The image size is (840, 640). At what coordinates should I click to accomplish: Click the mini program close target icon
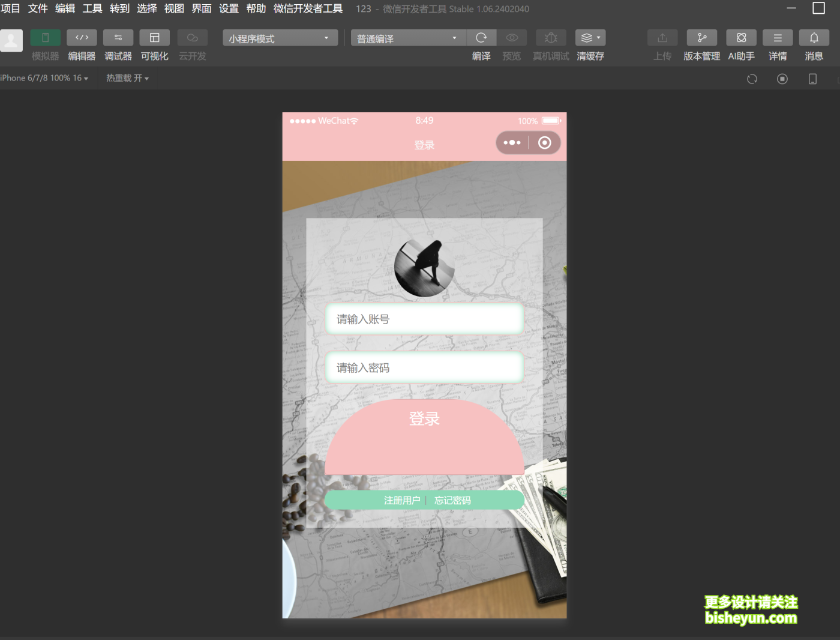click(x=545, y=143)
